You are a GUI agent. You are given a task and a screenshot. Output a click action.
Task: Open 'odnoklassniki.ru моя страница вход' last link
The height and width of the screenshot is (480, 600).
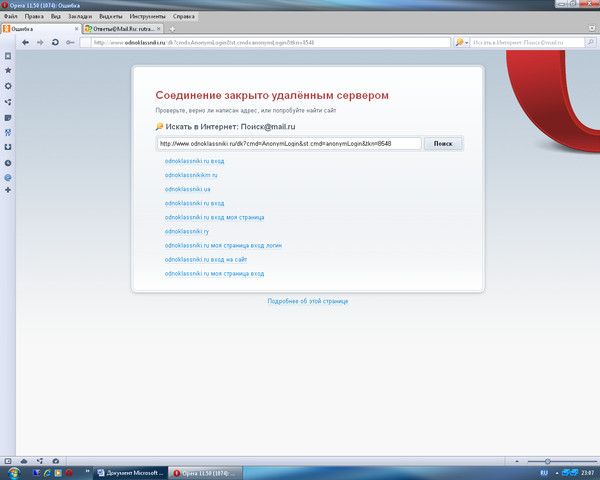pyautogui.click(x=214, y=274)
